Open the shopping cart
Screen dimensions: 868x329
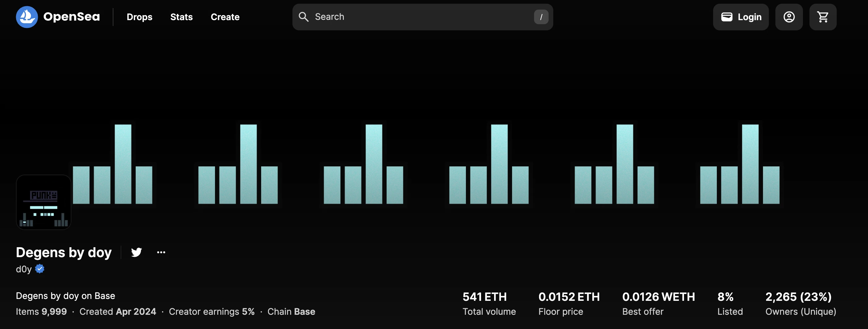pyautogui.click(x=822, y=17)
